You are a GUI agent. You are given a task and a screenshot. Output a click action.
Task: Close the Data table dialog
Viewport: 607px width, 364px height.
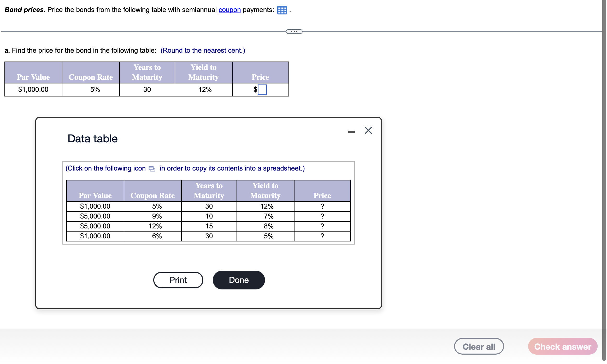pos(368,130)
